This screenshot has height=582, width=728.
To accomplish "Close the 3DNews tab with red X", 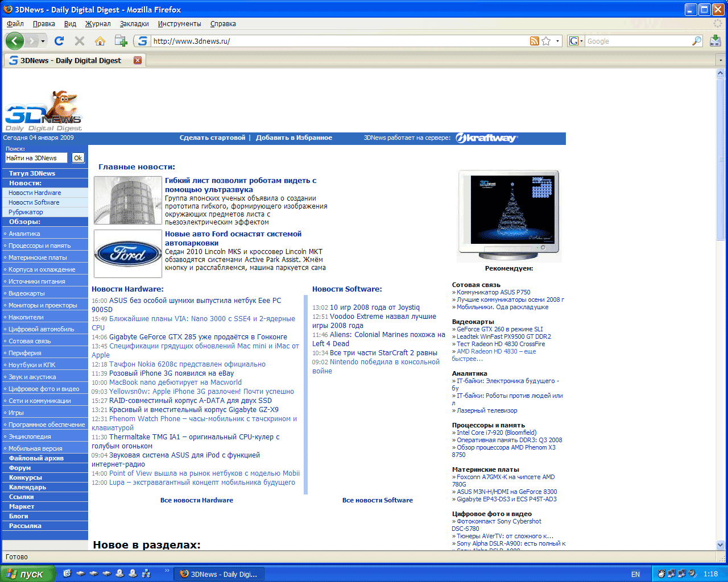I will pyautogui.click(x=138, y=60).
